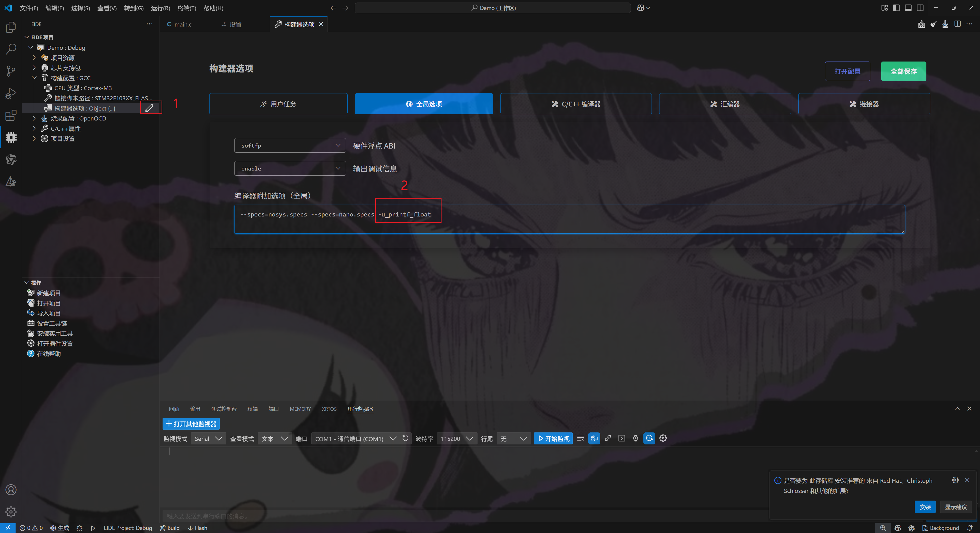Open the Copilot icon in title bar
Screen dimensions: 980x533
coord(641,8)
